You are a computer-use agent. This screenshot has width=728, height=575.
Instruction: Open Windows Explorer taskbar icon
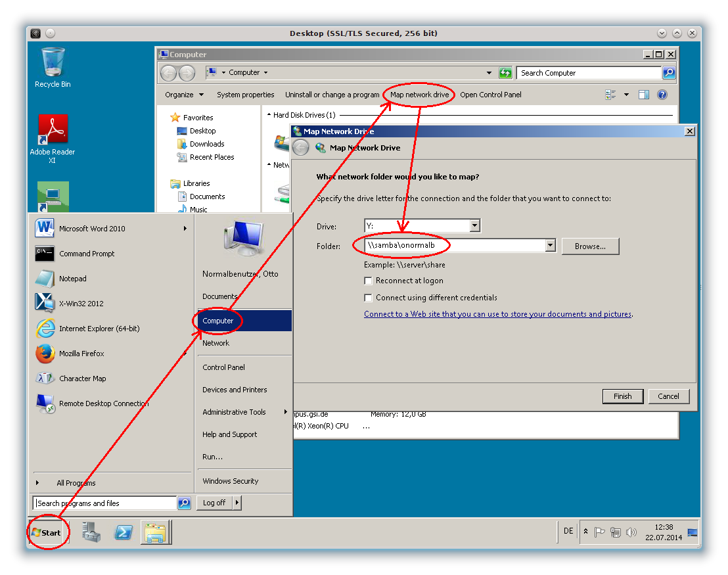pos(156,532)
